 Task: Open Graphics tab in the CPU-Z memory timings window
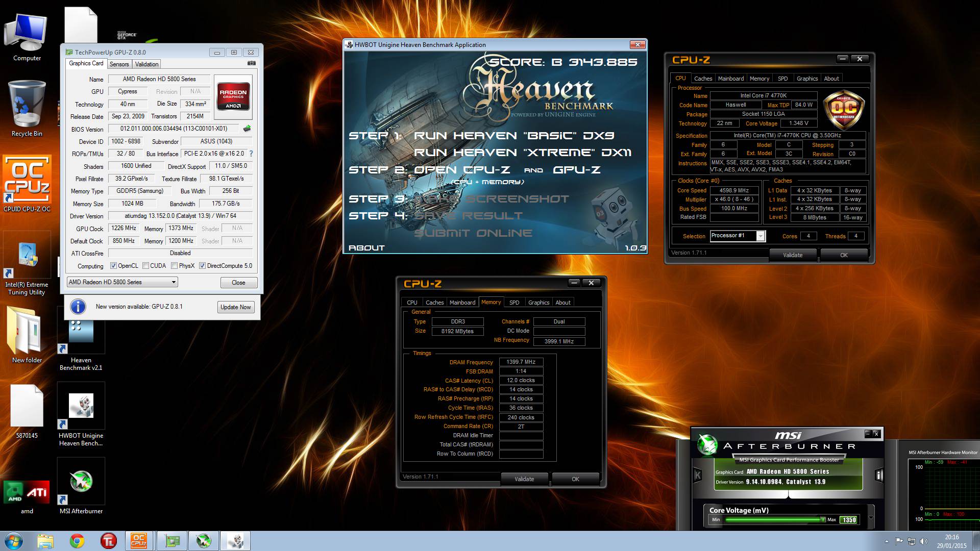tap(539, 303)
